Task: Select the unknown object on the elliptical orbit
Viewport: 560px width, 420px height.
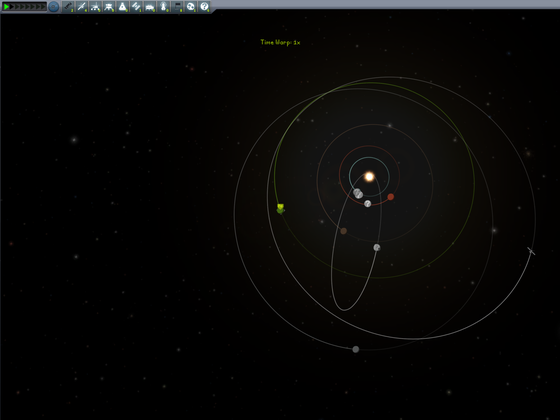Action: pos(377,247)
